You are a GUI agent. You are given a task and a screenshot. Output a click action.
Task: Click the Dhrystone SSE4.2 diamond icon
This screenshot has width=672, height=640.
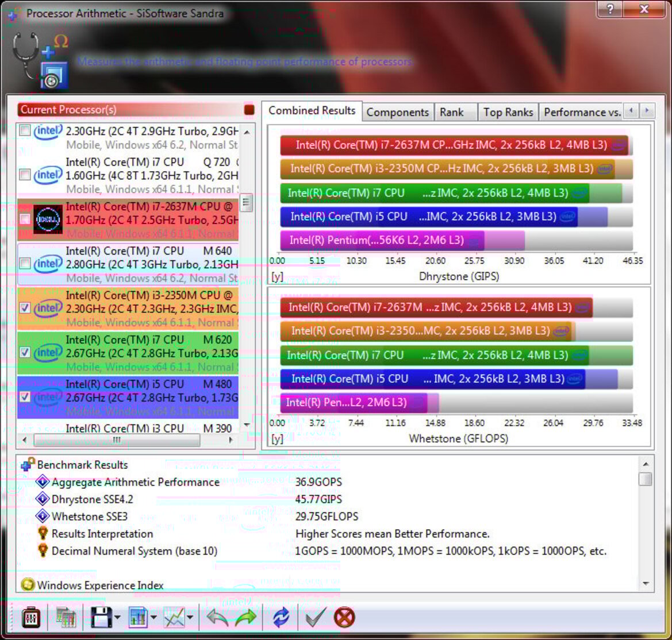point(43,499)
